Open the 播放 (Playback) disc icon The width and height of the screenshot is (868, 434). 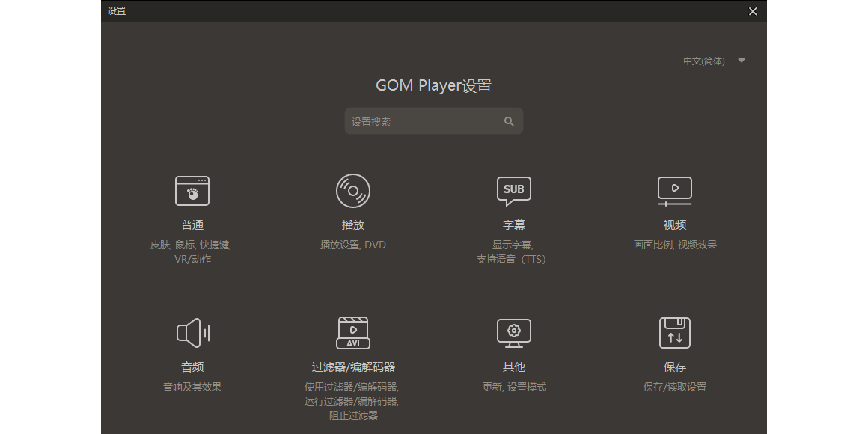point(353,190)
